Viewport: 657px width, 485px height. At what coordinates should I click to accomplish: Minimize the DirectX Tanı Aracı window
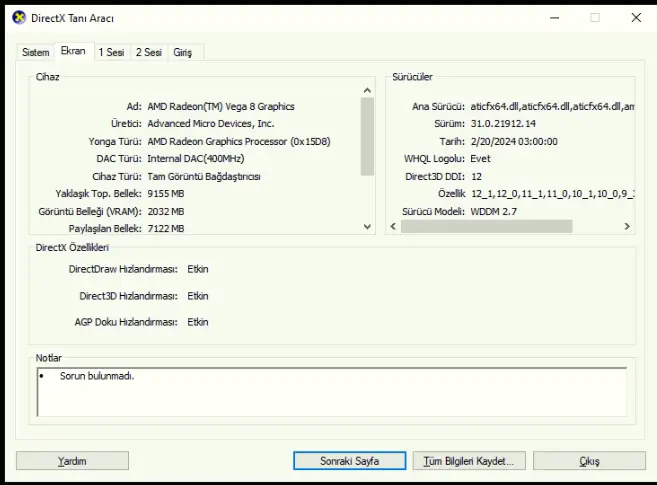click(x=554, y=18)
